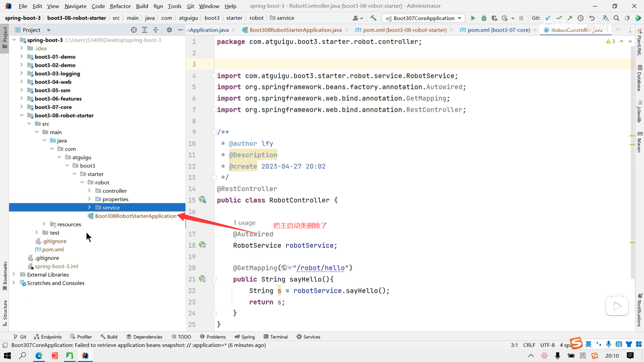The width and height of the screenshot is (644, 362).
Task: Open Boot308RobotStarterApplication in project tree
Action: tap(135, 216)
